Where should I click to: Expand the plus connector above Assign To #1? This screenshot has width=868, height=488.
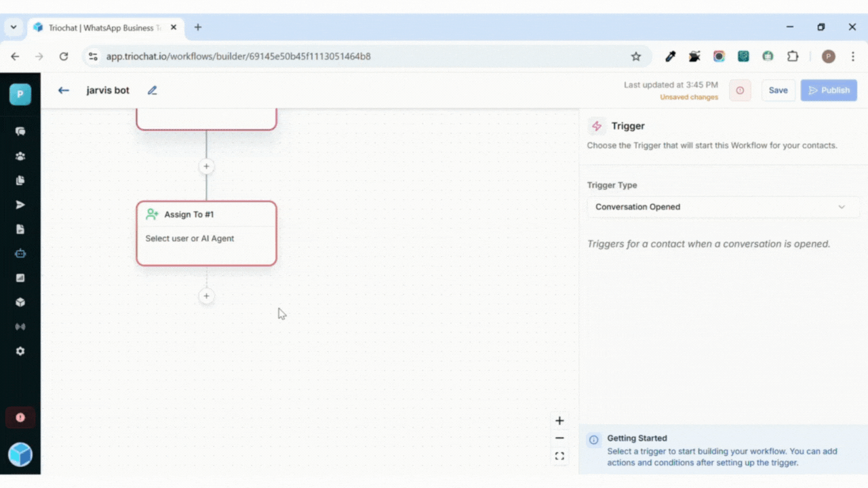(x=206, y=166)
